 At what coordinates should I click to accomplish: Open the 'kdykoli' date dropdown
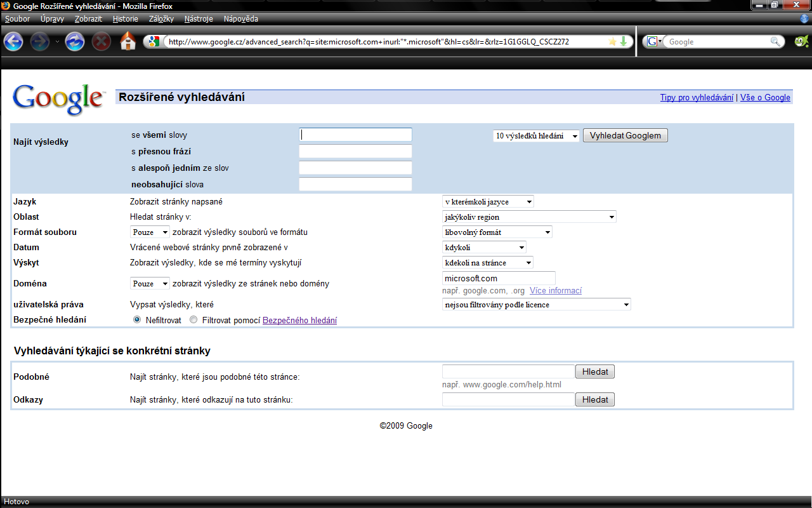click(484, 248)
